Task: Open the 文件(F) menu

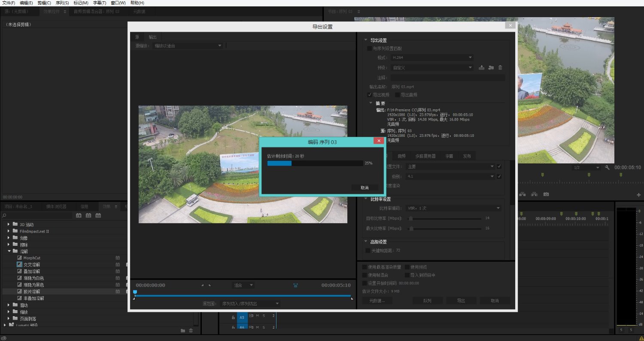Action: (x=9, y=3)
